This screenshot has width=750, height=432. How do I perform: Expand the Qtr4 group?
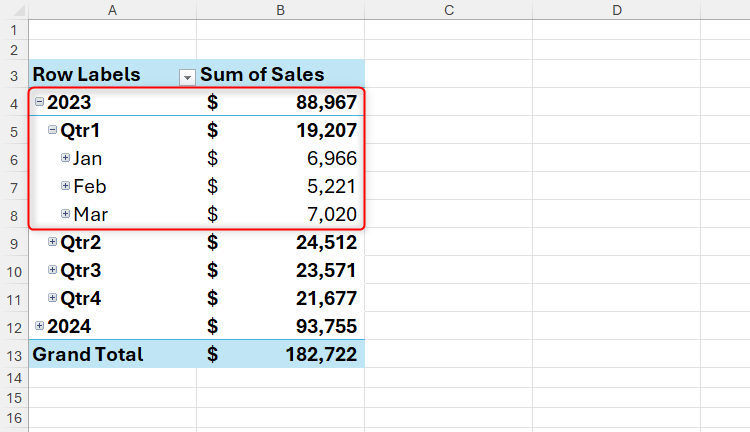tap(52, 298)
